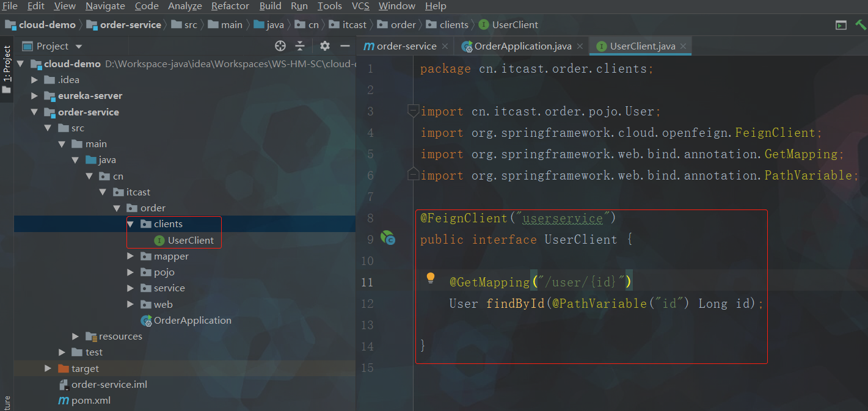The image size is (868, 411).
Task: Close the order-service editor tab
Action: [x=445, y=46]
